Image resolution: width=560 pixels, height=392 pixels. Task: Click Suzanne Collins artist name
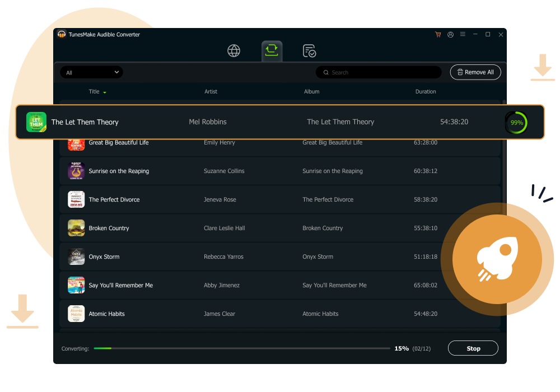[224, 171]
